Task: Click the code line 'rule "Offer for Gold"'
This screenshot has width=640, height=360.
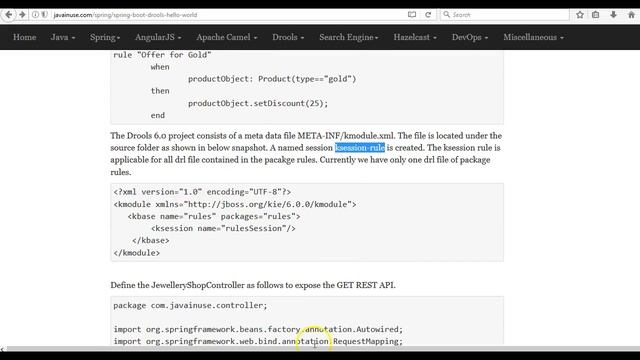Action: click(162, 55)
